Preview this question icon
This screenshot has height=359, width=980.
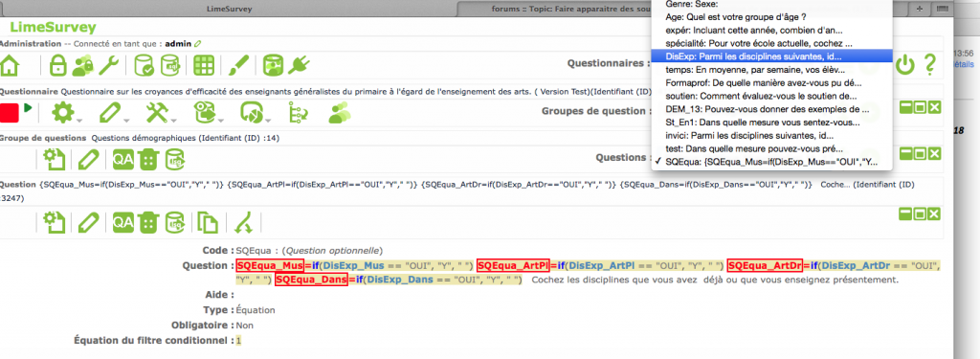coord(55,222)
